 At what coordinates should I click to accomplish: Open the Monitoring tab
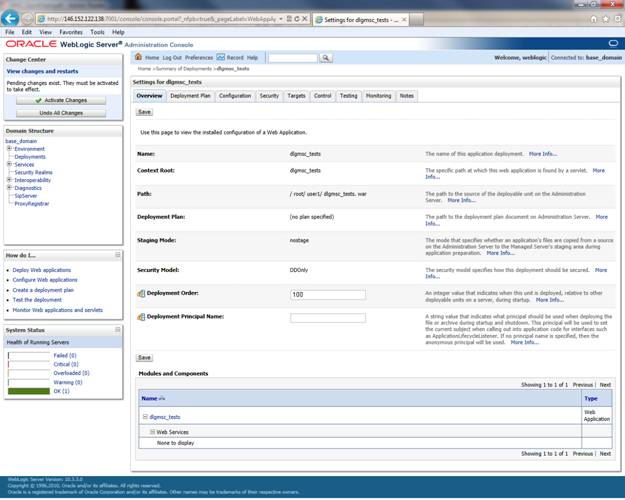click(x=378, y=96)
